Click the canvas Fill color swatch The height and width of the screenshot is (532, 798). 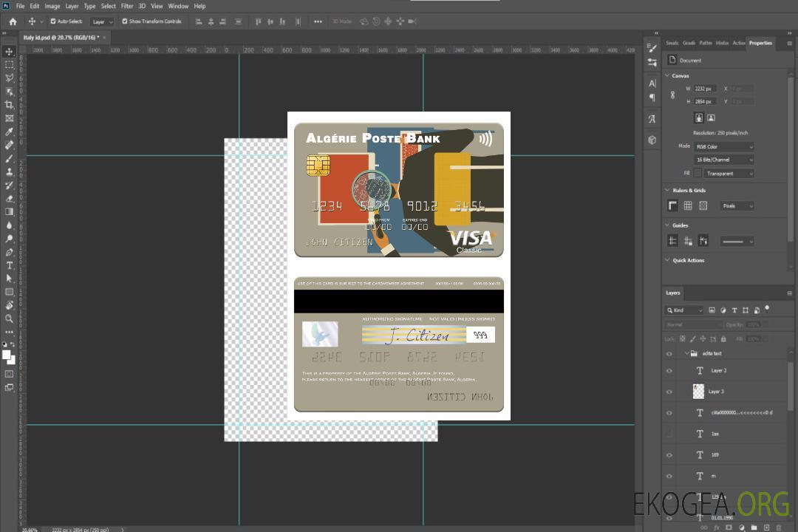pos(698,174)
